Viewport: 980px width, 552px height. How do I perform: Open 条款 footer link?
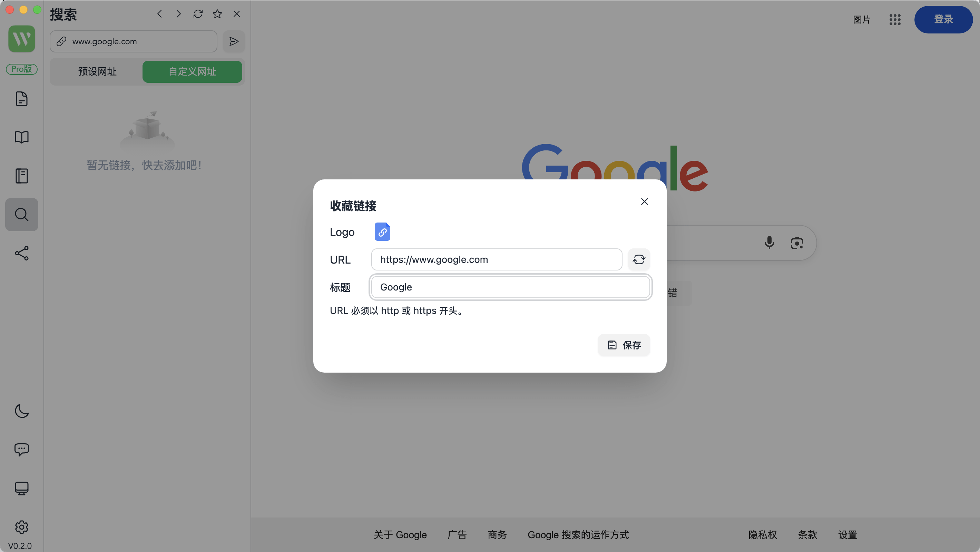808,535
